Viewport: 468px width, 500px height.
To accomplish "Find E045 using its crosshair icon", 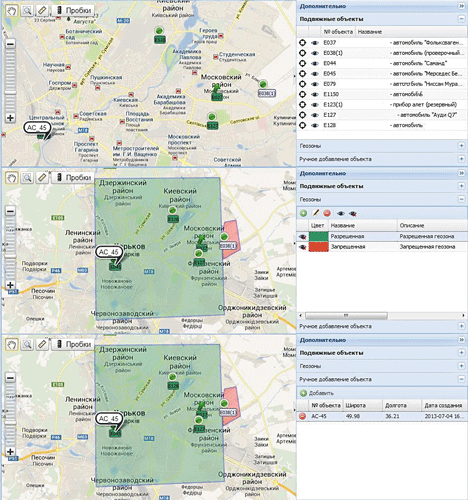I will tap(302, 74).
